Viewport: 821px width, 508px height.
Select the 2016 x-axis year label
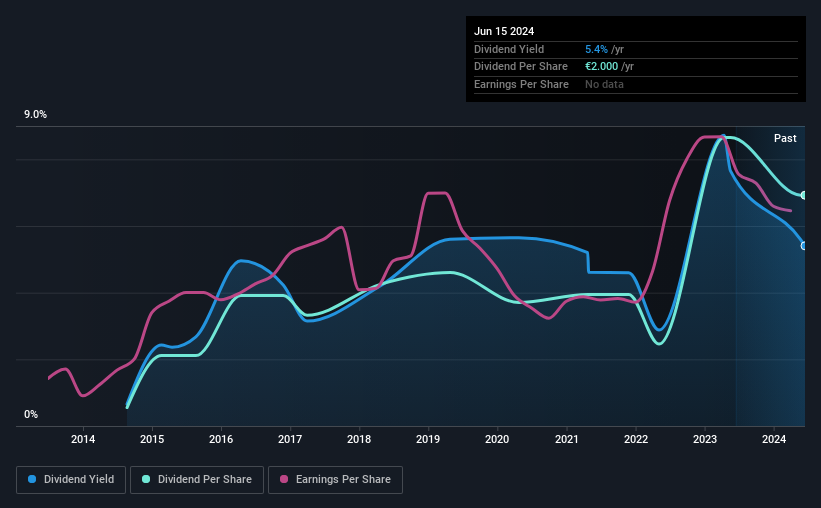coord(221,439)
